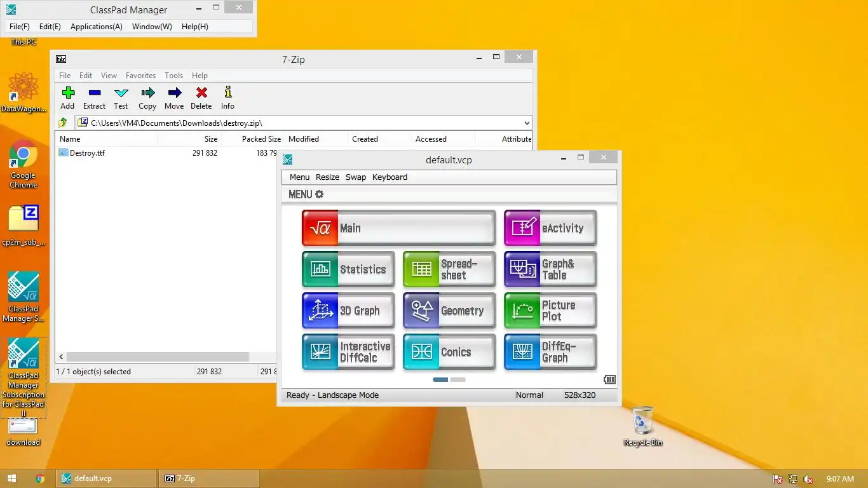Screen dimensions: 868x488
Task: Open the 7-Zip Favorites menu
Action: tap(141, 75)
